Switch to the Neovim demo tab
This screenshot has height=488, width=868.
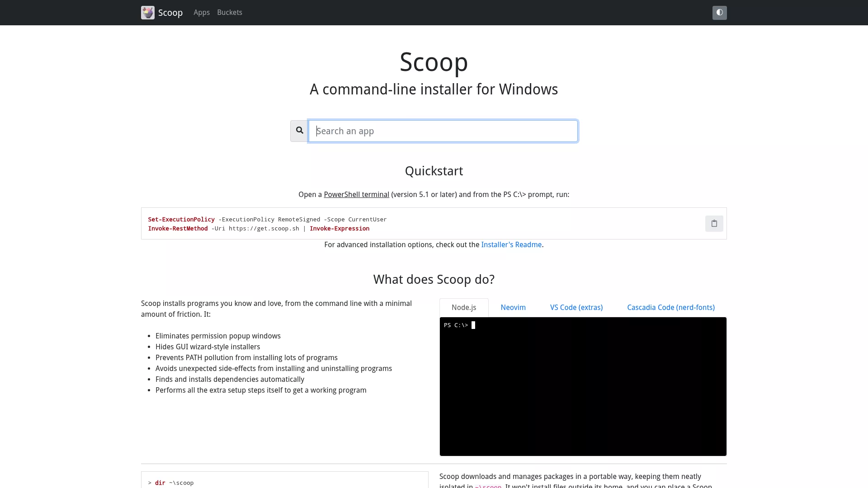point(513,308)
